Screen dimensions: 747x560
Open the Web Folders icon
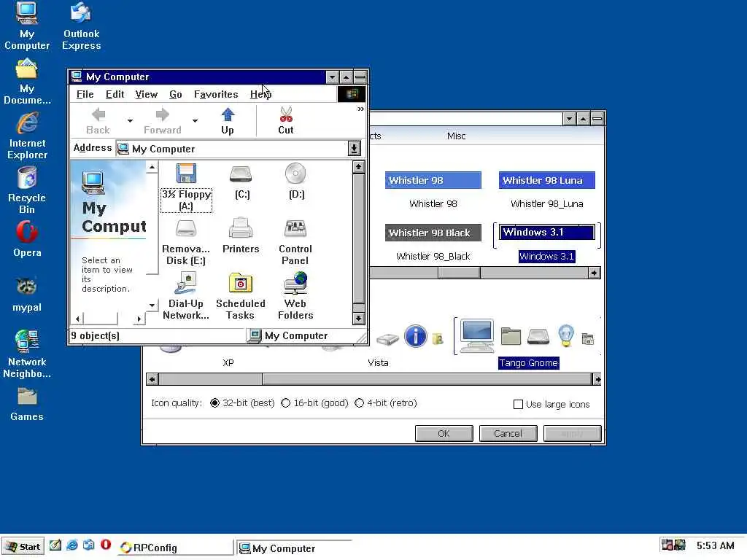295,296
